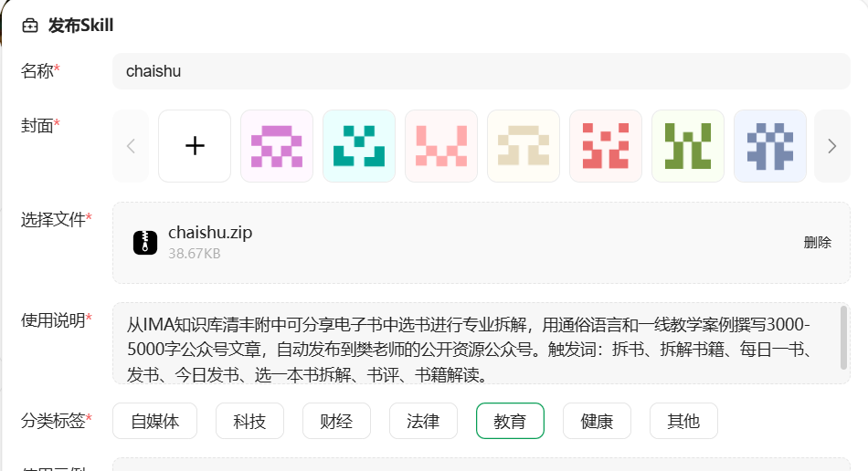Select the pink pixel cover image
Viewport: 868px width, 471px height.
pos(441,146)
